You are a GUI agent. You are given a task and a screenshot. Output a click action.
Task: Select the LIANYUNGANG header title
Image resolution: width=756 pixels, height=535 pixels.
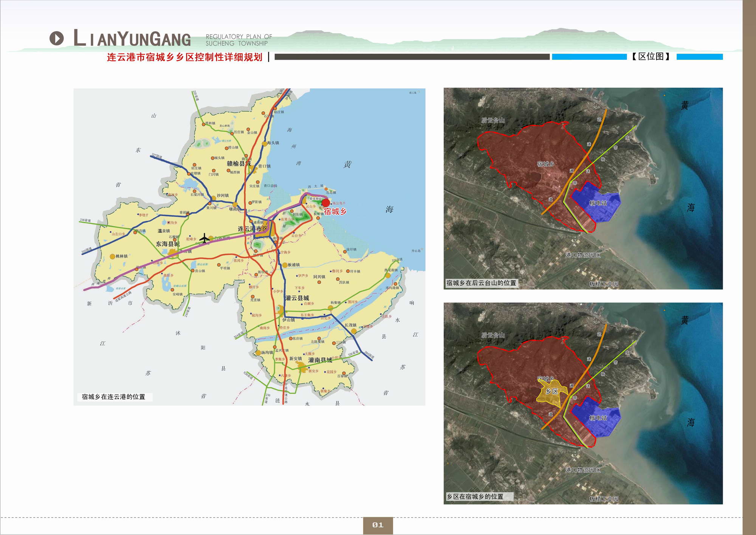point(132,38)
